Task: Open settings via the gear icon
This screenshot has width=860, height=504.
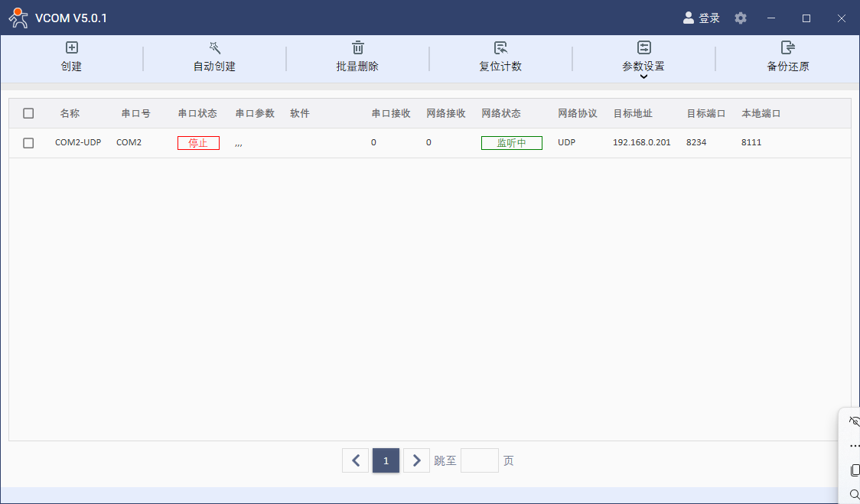Action: [x=740, y=18]
